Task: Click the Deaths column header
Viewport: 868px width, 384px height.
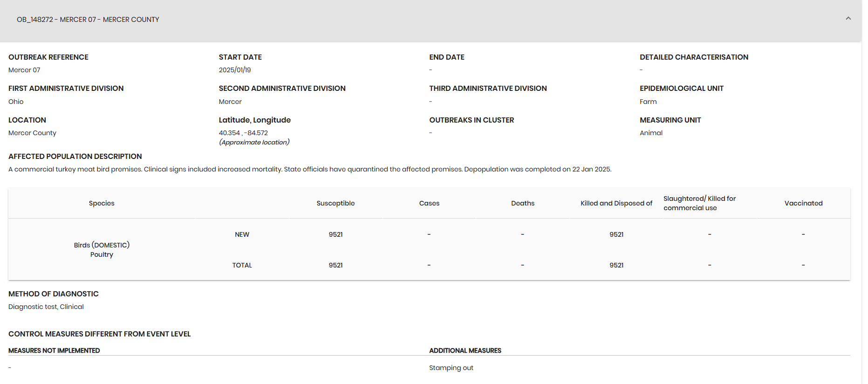Action: (x=523, y=203)
